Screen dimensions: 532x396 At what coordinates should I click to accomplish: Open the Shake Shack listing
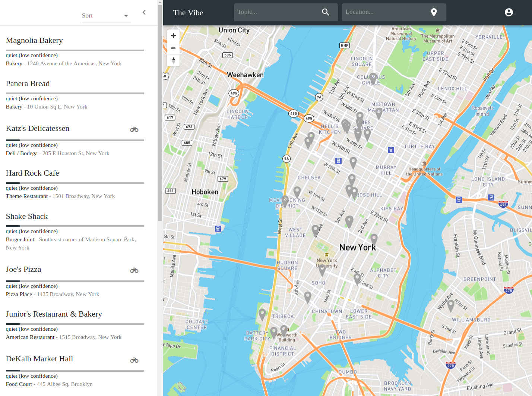coord(27,216)
